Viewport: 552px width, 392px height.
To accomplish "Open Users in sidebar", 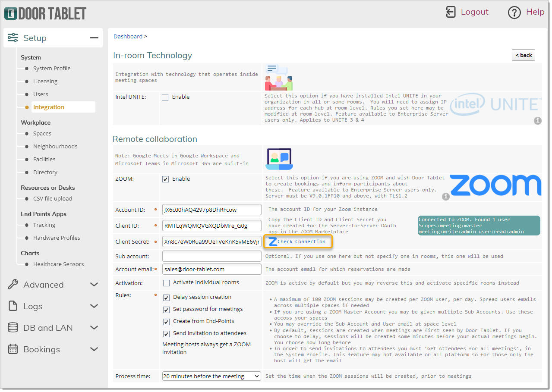I will [41, 94].
